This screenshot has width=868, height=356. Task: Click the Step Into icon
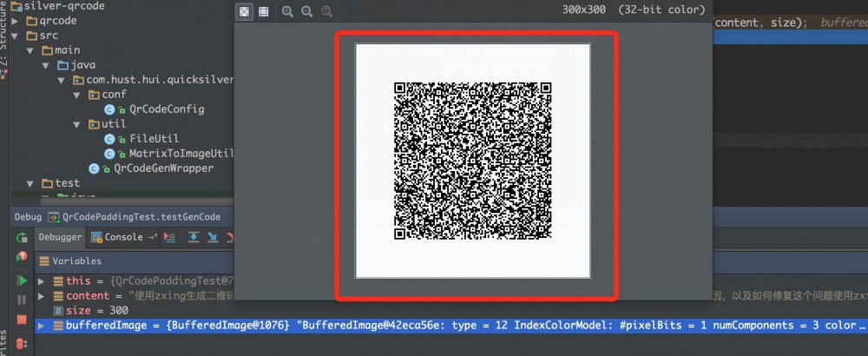[x=213, y=237]
